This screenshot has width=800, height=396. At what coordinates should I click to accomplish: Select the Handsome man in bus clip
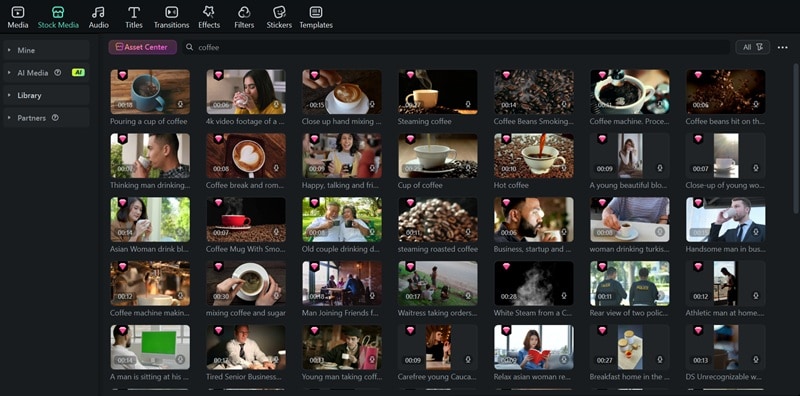click(x=726, y=219)
